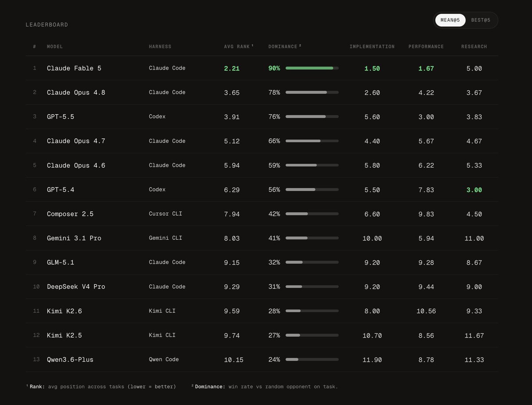
Task: Click the implementation score 1.50
Action: click(372, 68)
